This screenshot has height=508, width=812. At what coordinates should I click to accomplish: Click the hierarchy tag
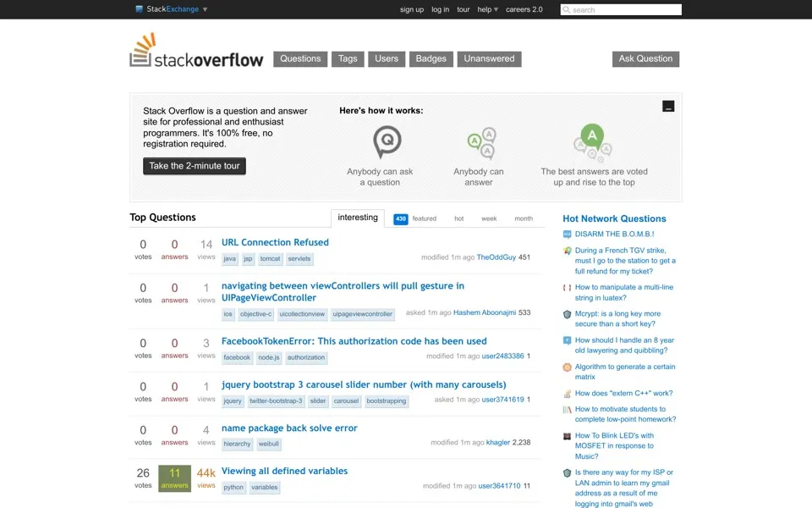(237, 444)
